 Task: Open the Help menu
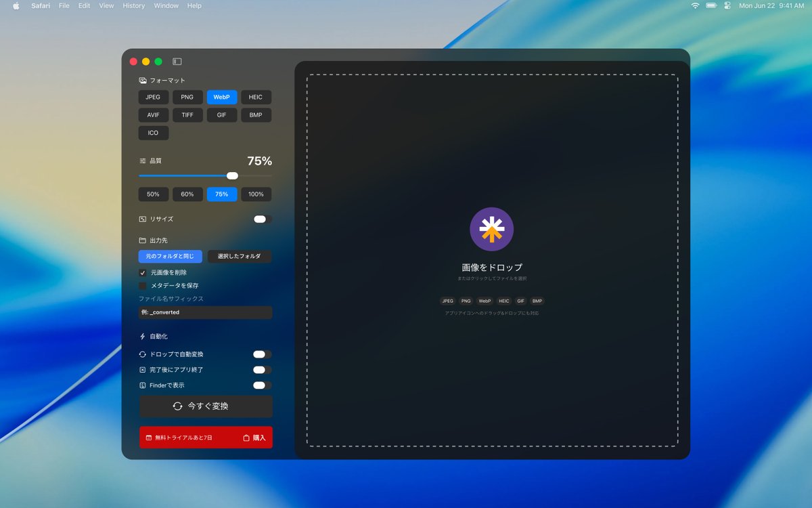point(194,5)
